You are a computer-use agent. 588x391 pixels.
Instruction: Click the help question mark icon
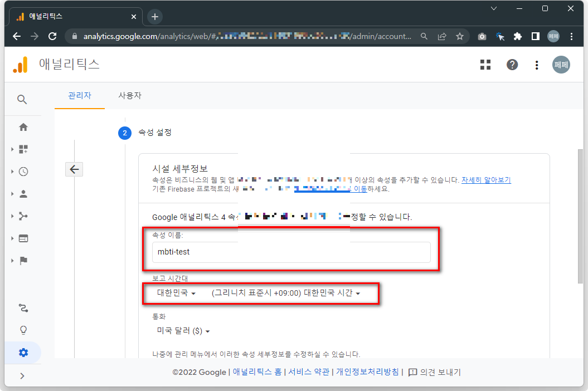coord(512,65)
